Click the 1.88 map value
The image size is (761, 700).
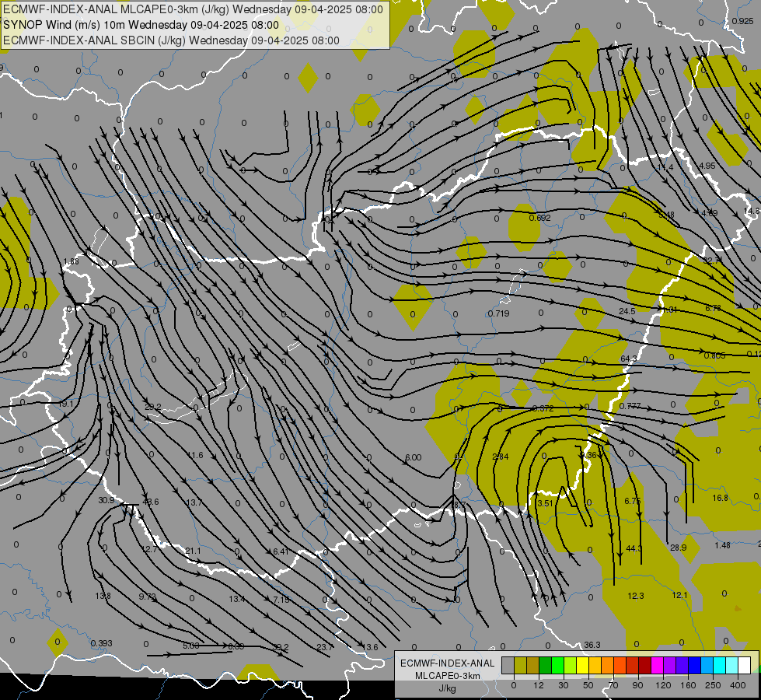[71, 261]
